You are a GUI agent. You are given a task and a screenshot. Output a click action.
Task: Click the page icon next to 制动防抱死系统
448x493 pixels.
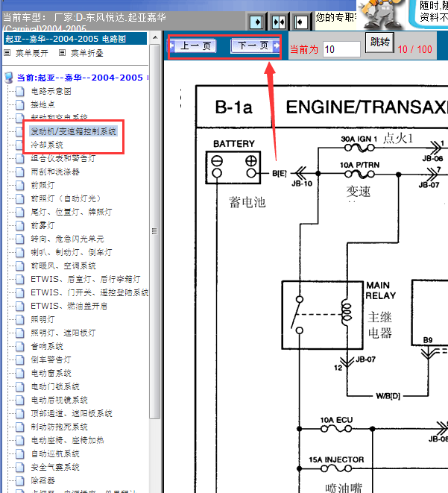point(20,427)
